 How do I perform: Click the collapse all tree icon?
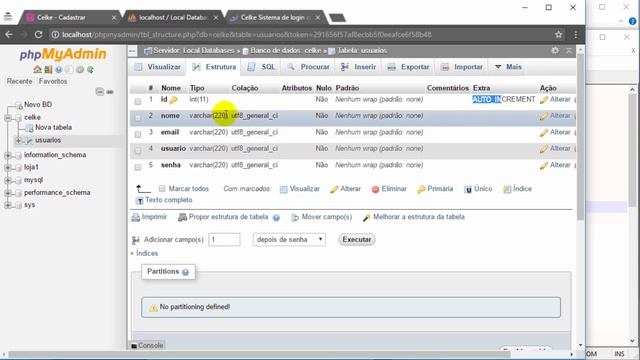pos(100,91)
